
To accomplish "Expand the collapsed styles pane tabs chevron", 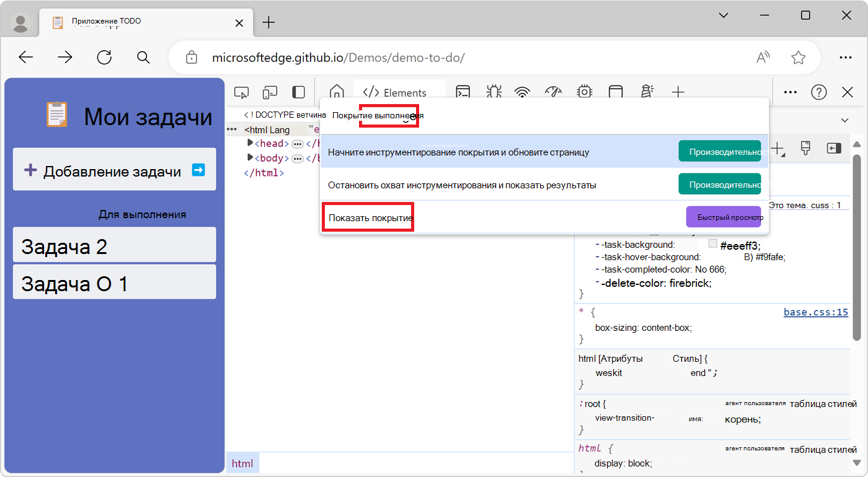I will coord(844,120).
